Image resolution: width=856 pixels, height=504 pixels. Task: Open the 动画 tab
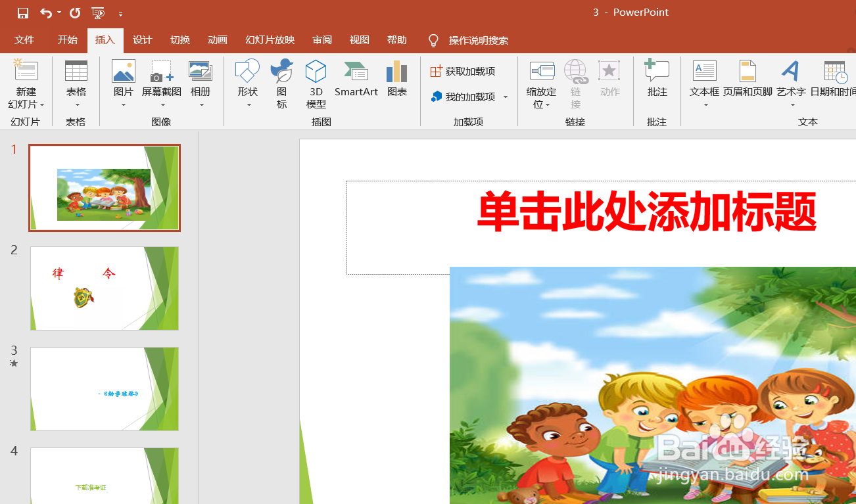point(218,40)
